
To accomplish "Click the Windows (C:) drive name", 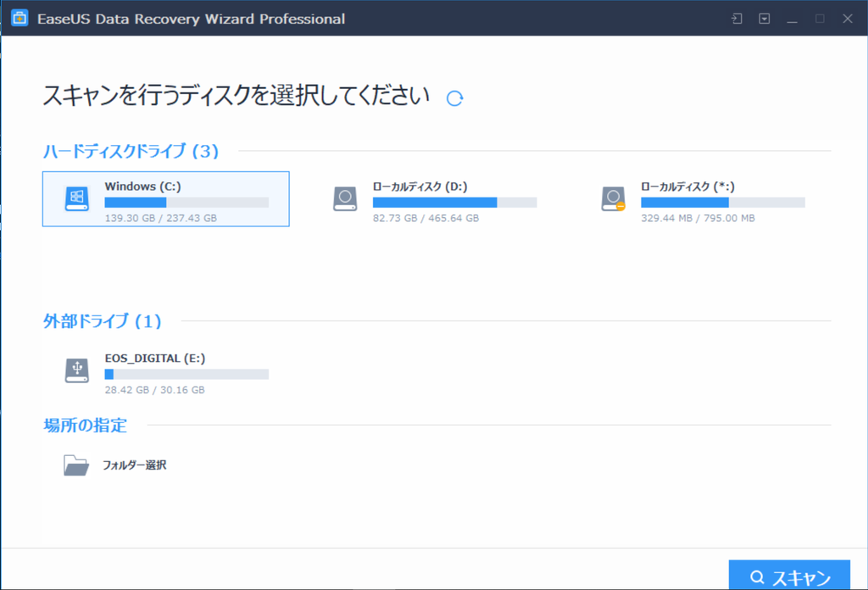I will (142, 186).
